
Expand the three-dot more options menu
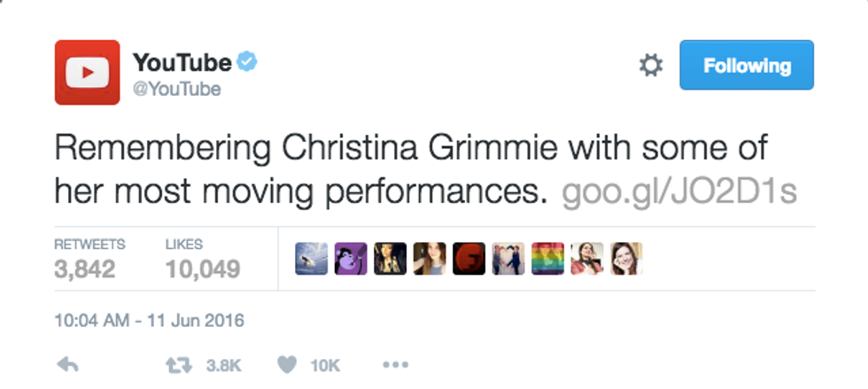pos(394,364)
